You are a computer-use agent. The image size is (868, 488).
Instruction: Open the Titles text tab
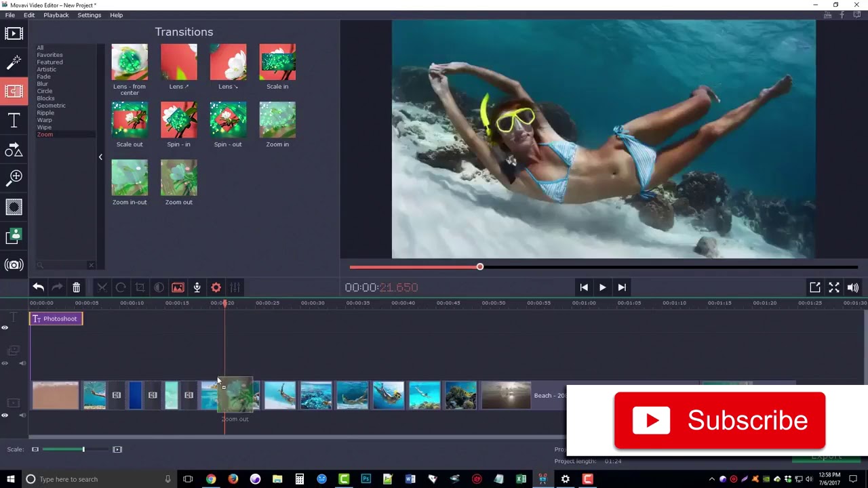tap(14, 121)
